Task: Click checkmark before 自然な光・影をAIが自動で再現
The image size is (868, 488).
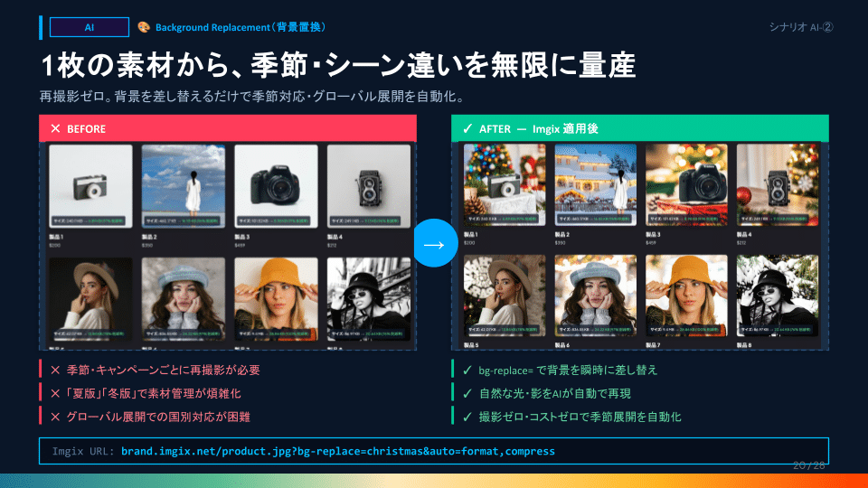Action: 467,393
